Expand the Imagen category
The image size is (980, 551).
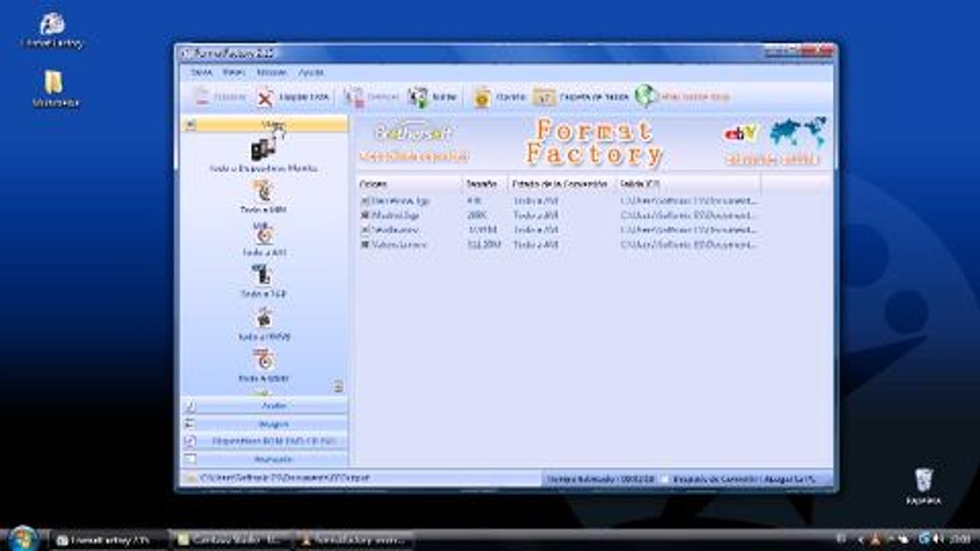pos(264,423)
